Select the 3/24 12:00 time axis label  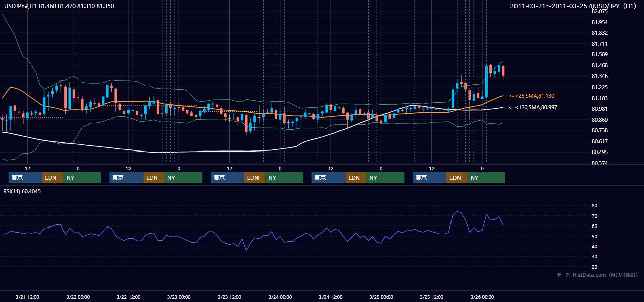(331, 297)
